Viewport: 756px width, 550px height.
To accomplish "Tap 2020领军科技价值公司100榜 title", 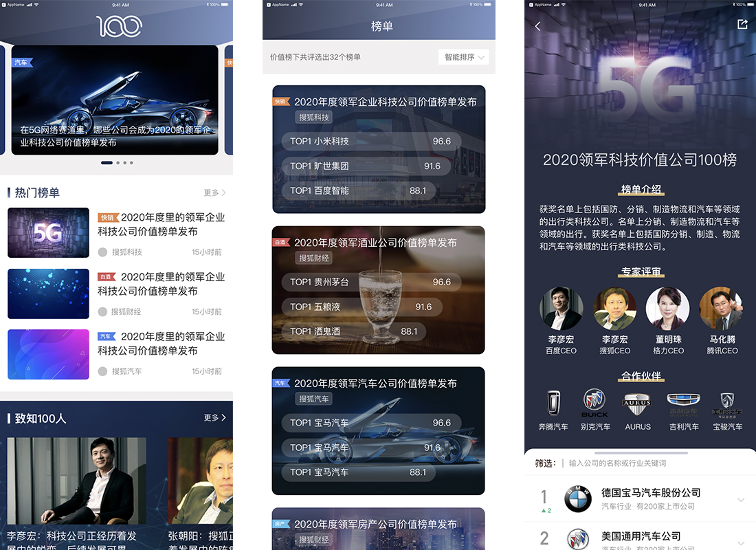I will pyautogui.click(x=640, y=159).
